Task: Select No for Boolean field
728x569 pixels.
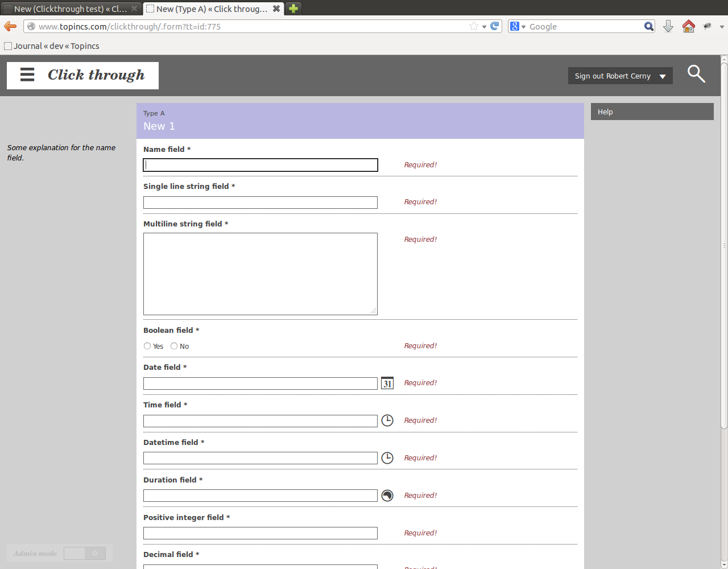Action: 174,346
